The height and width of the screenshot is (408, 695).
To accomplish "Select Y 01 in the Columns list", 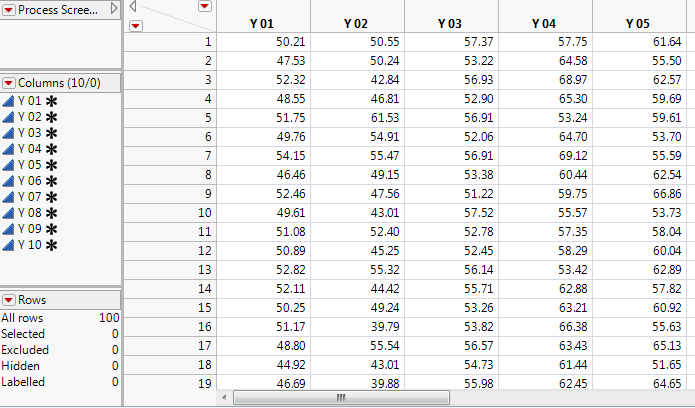I will coord(30,101).
